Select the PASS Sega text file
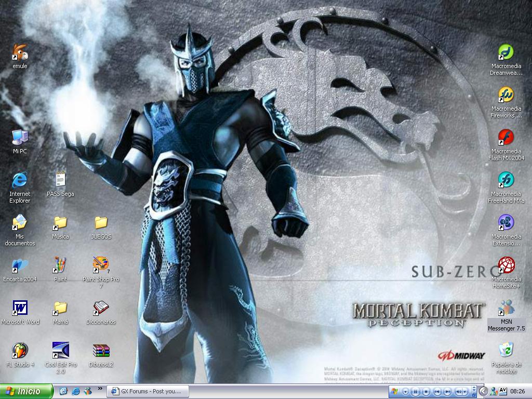 point(60,184)
